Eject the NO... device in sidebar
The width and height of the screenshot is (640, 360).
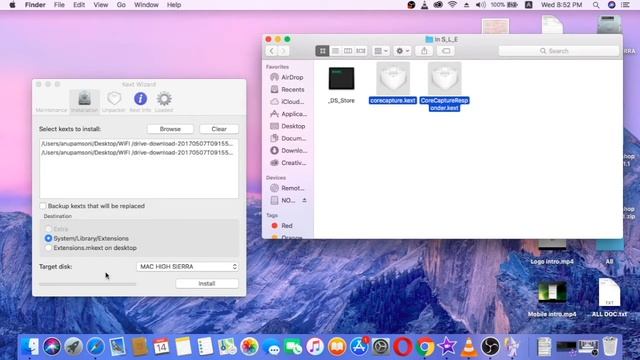[304, 200]
